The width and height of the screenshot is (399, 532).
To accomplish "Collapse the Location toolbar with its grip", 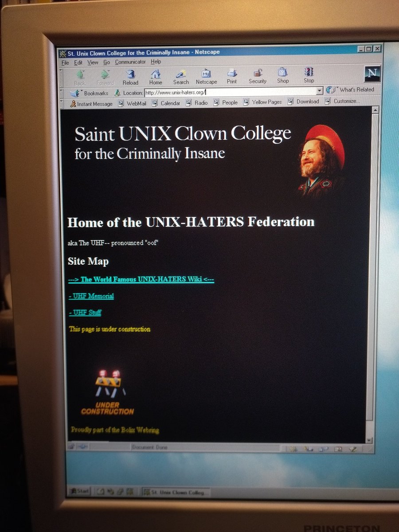I will click(63, 94).
